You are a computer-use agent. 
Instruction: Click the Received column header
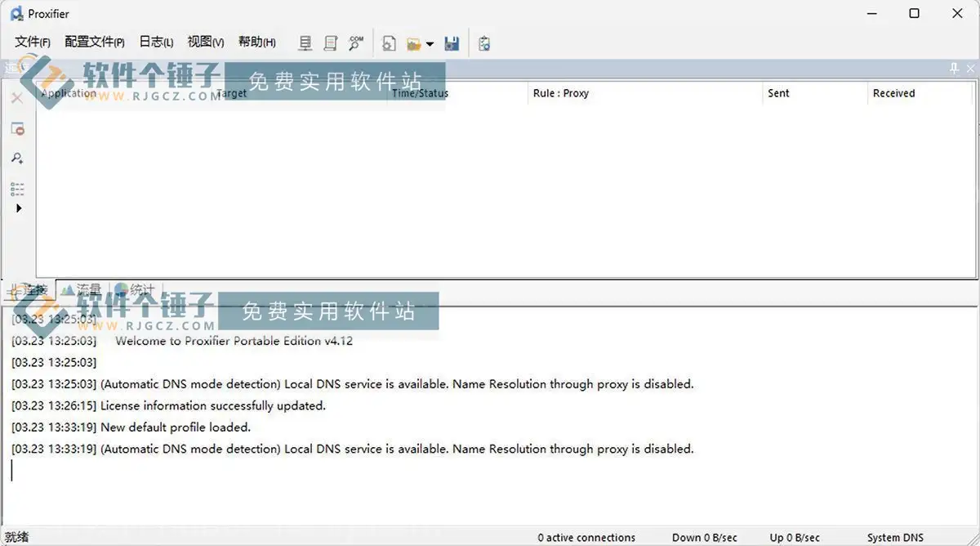pos(893,93)
